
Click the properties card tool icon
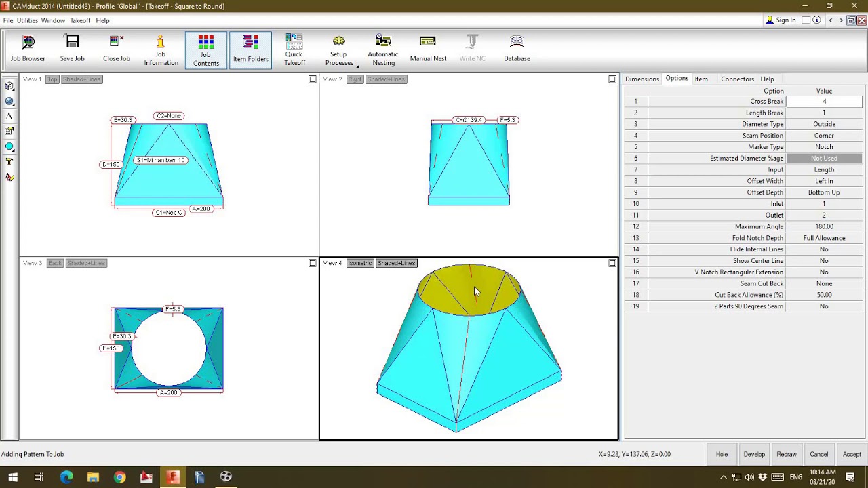click(9, 131)
